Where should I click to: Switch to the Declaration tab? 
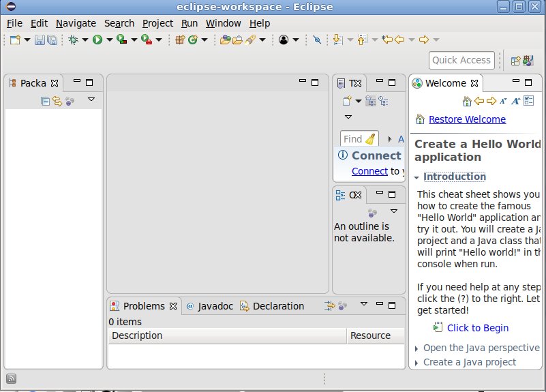272,306
